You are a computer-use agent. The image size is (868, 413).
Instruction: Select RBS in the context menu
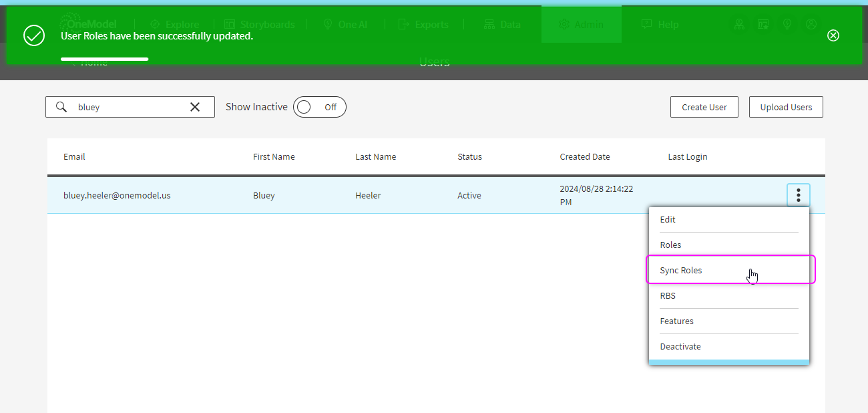click(x=729, y=296)
